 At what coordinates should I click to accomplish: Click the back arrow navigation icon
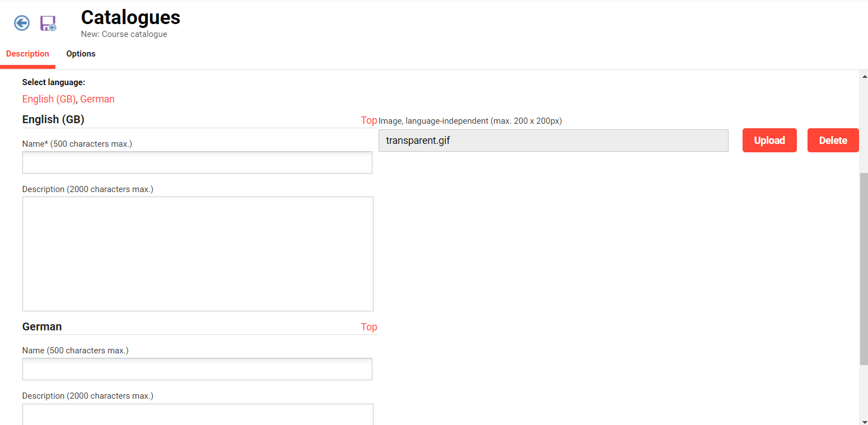click(21, 23)
